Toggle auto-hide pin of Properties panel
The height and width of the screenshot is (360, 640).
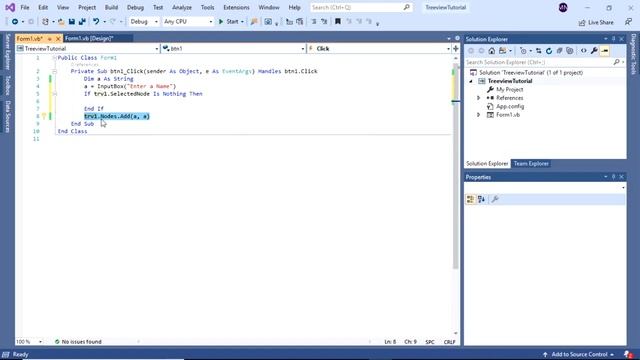(613, 177)
